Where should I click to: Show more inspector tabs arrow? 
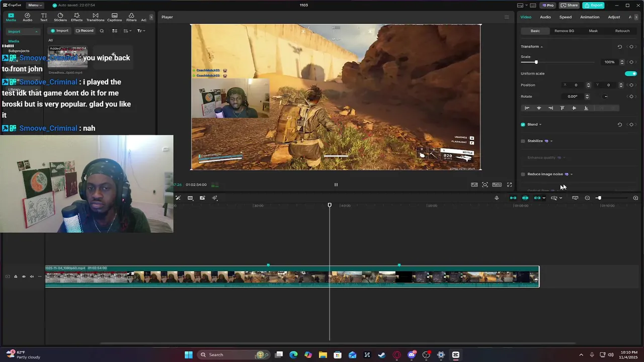click(x=636, y=17)
